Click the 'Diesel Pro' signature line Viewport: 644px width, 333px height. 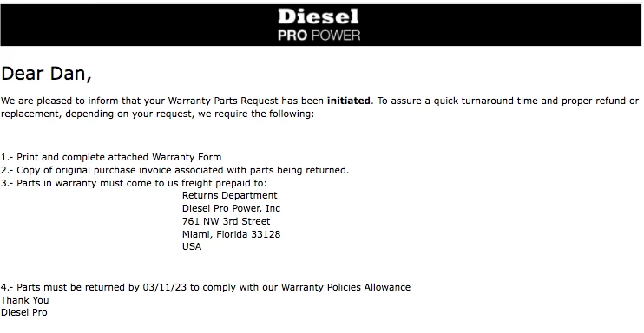click(x=23, y=312)
